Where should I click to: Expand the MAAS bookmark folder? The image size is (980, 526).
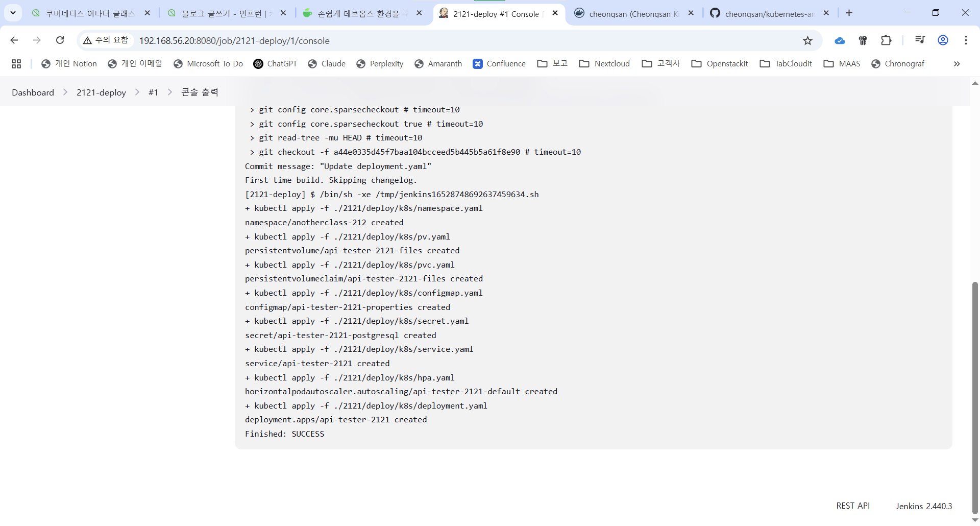[x=842, y=64]
